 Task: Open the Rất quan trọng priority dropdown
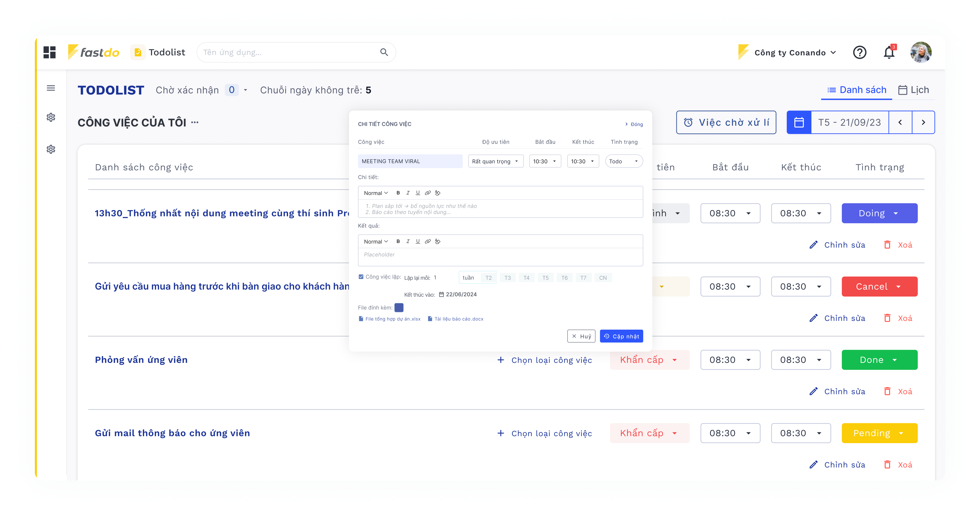[x=496, y=161]
